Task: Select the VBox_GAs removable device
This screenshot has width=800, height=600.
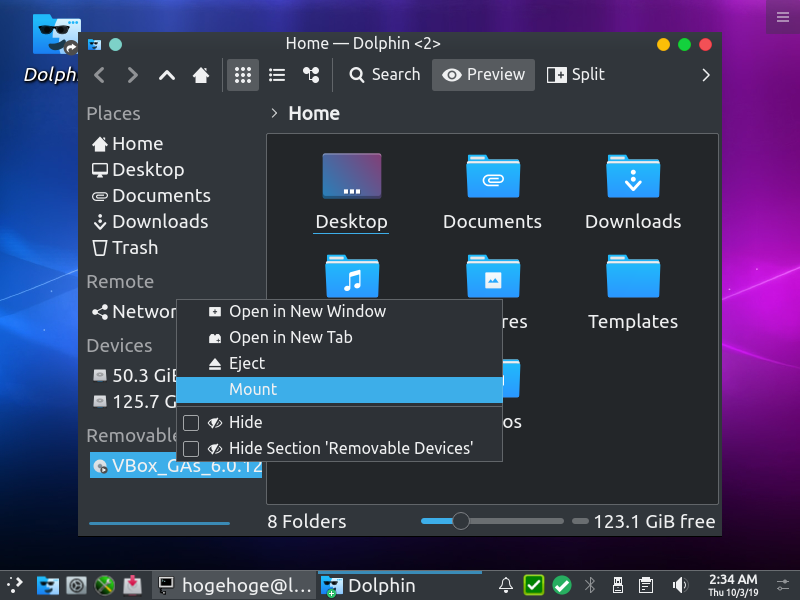Action: [176, 465]
